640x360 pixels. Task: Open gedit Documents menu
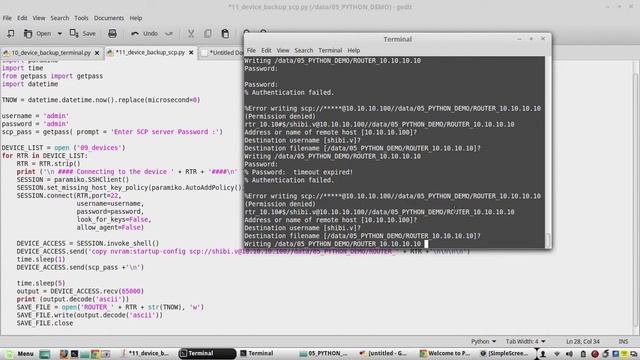point(109,18)
